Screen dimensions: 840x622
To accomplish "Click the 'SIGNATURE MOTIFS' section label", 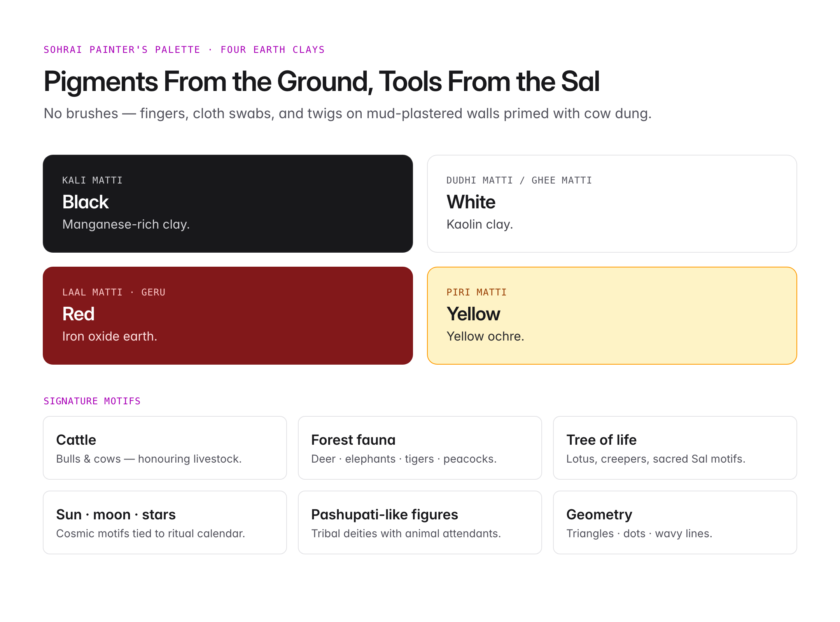I will click(x=92, y=401).
